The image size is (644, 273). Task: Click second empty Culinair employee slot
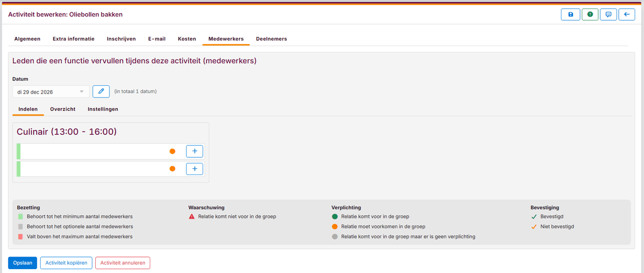point(111,169)
